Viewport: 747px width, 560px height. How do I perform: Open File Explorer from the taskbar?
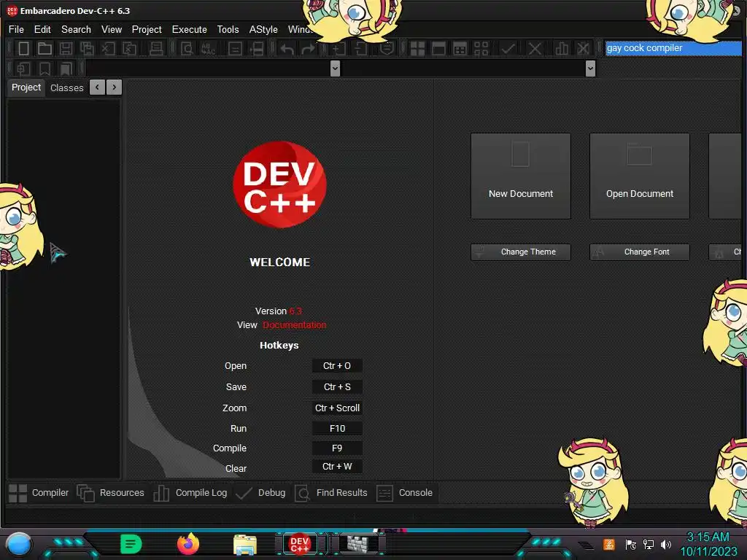[x=245, y=544]
